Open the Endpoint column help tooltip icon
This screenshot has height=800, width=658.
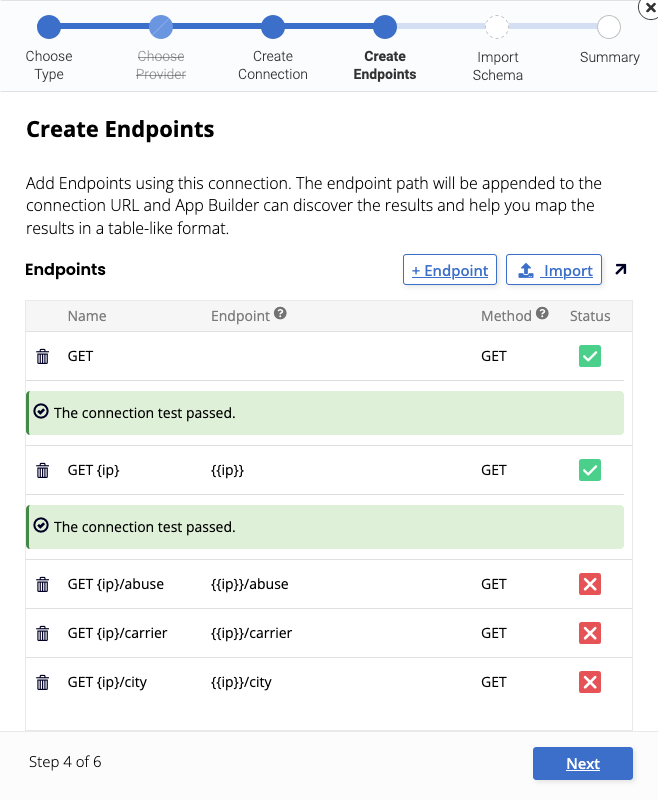(280, 313)
